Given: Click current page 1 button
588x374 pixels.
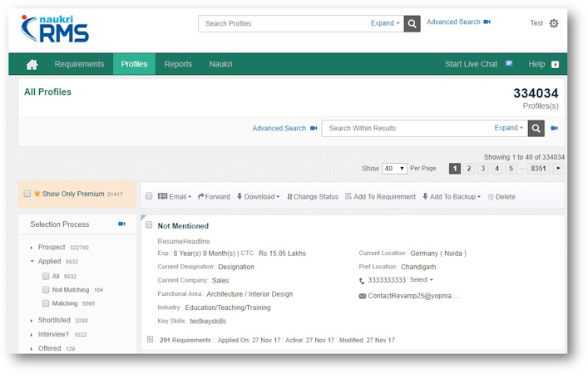Looking at the screenshot, I should (454, 169).
